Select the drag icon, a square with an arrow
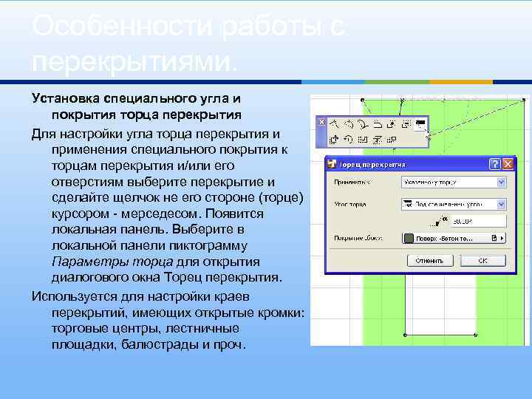Screen dimensions: 532x399 click(x=335, y=139)
